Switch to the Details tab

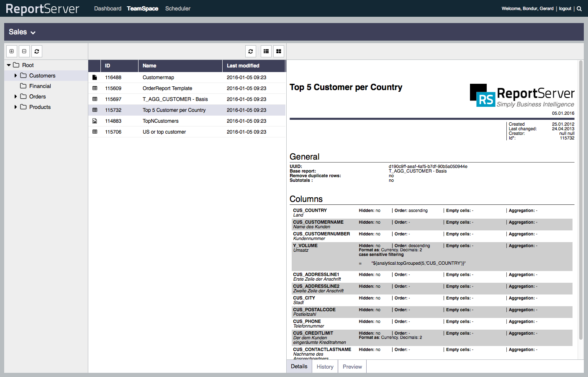coord(299,366)
